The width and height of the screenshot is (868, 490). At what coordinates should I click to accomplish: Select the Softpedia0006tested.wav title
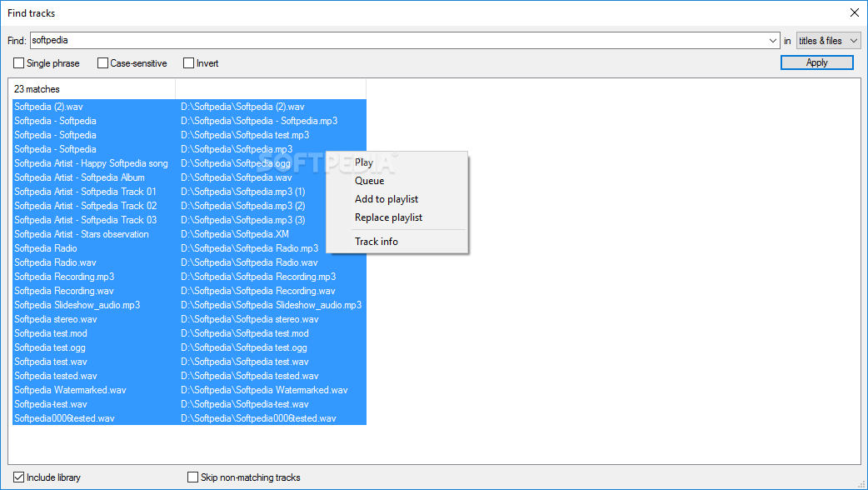pyautogui.click(x=64, y=418)
